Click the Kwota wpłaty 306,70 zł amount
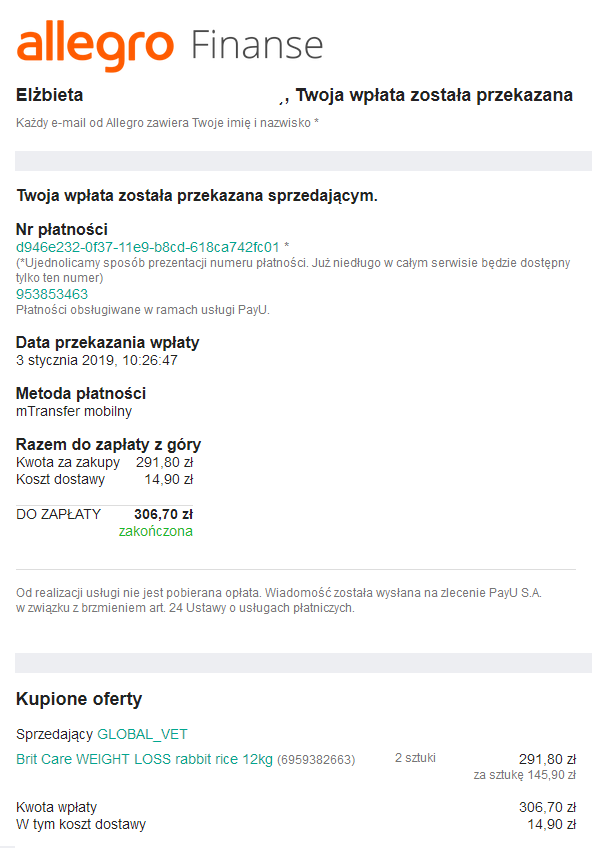Viewport: 592px width, 848px height. point(547,807)
